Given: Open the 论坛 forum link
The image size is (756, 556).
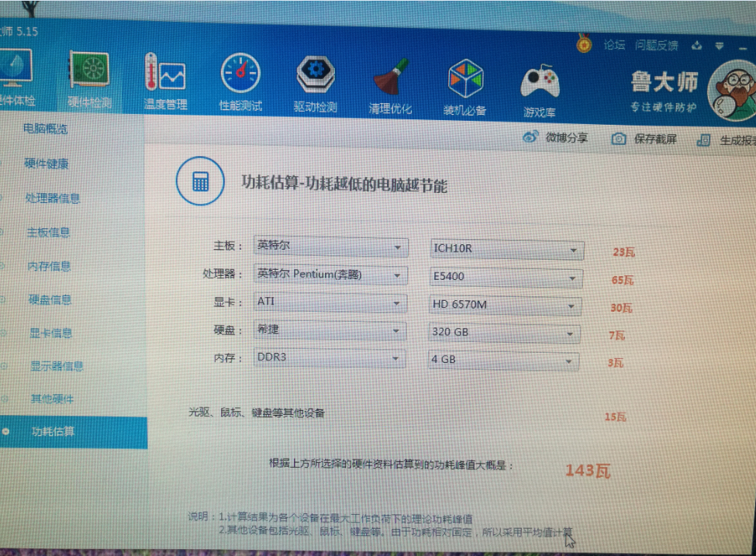Looking at the screenshot, I should click(614, 45).
